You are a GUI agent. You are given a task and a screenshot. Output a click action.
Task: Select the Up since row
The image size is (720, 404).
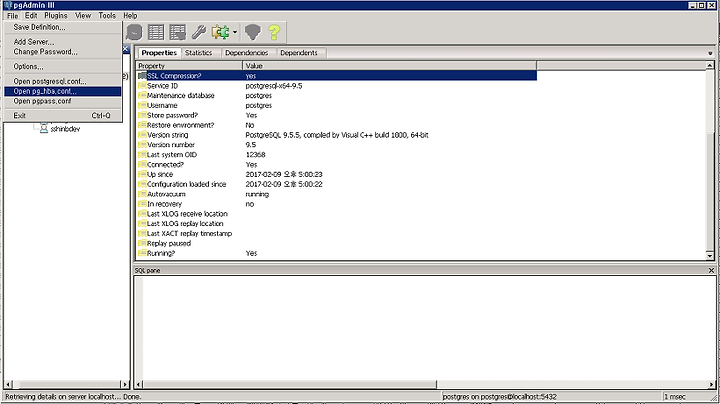[337, 174]
